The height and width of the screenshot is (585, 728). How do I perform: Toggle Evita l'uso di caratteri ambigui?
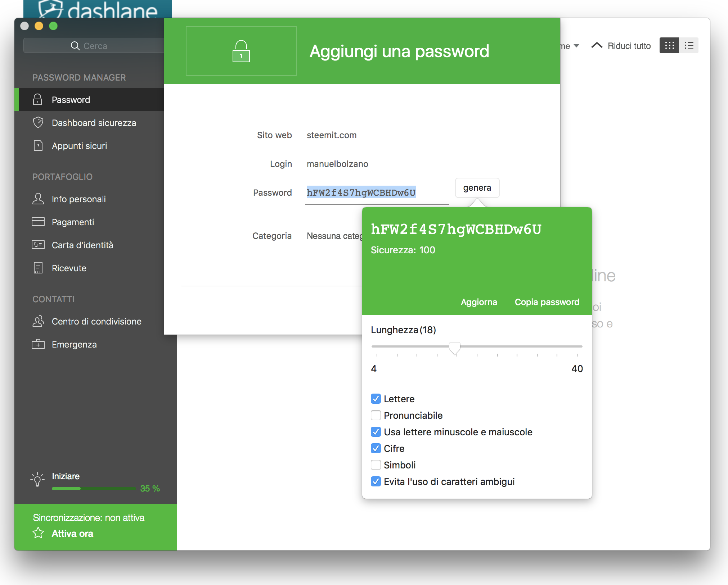pos(376,481)
